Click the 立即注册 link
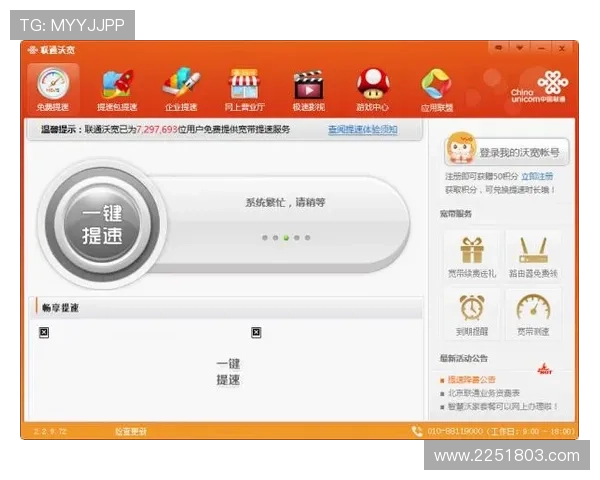 click(x=537, y=176)
